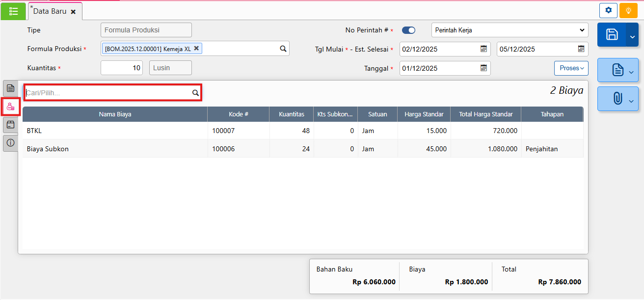Click the Cari/Pilih search field
This screenshot has width=644, height=300.
click(108, 92)
